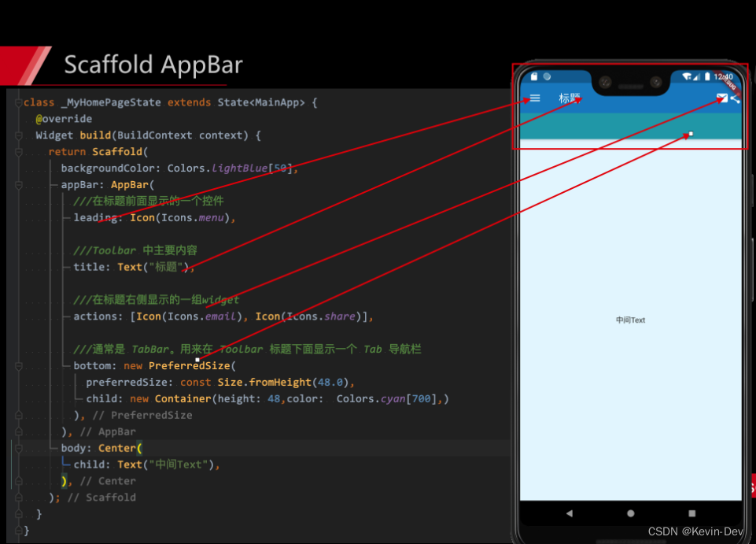Click the SD card status bar icon

click(533, 76)
